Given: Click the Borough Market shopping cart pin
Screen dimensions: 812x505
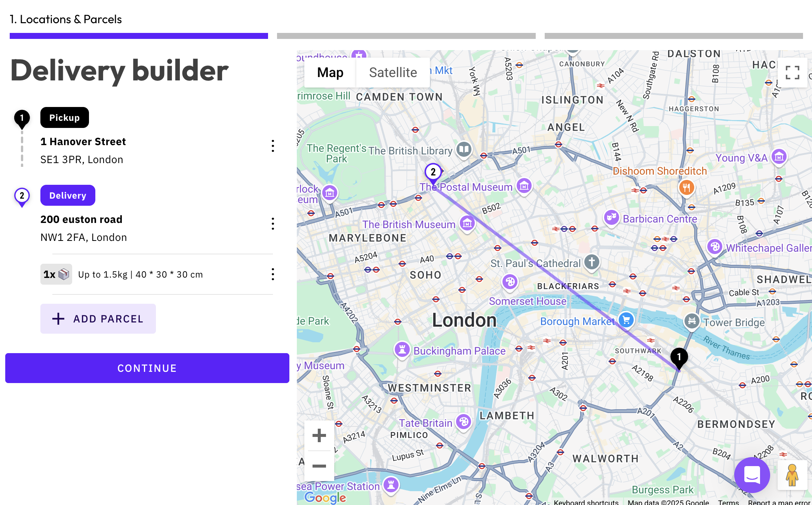Looking at the screenshot, I should 626,321.
